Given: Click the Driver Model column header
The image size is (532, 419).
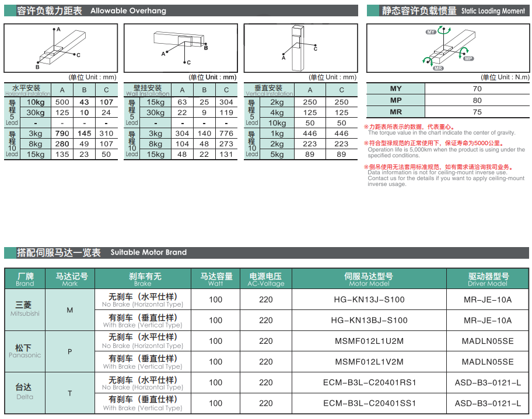Looking at the screenshot, I should (x=488, y=279).
